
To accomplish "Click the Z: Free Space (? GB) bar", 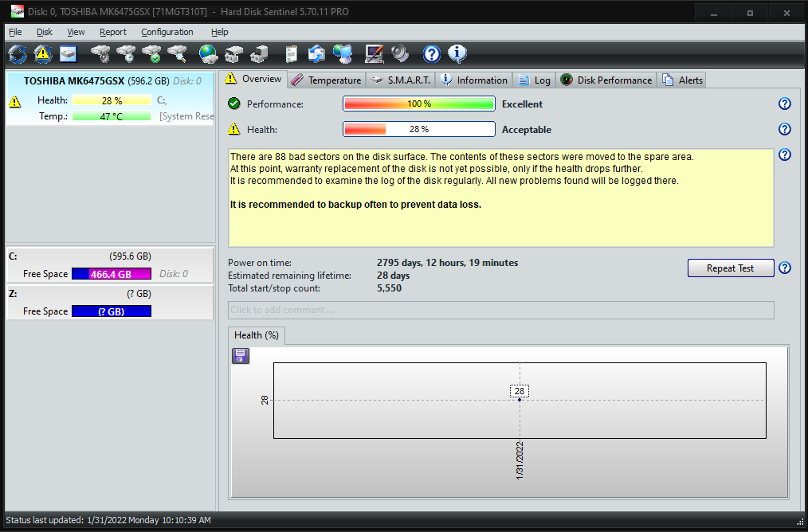I will point(112,311).
